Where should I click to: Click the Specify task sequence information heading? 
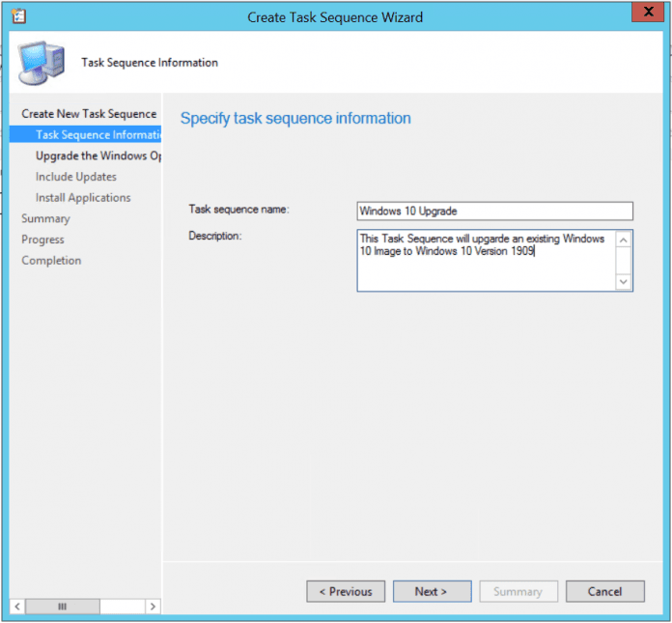(295, 119)
